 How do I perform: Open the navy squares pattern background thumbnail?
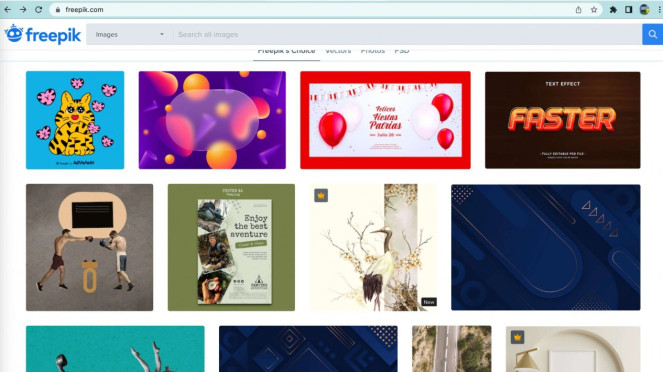coord(308,349)
